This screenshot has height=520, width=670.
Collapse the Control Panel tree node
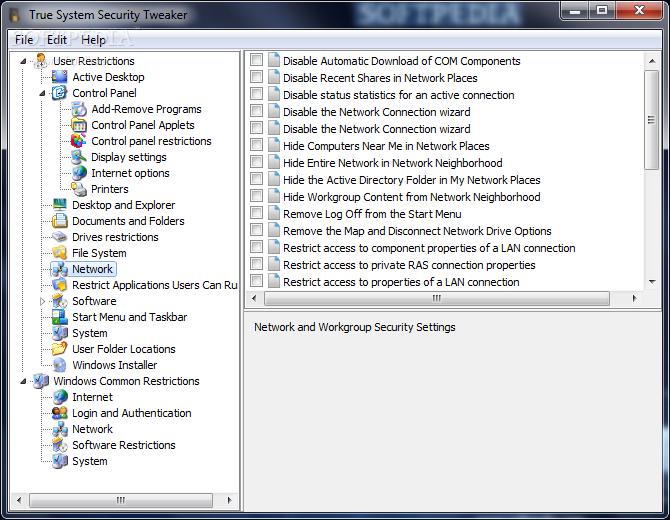[x=42, y=93]
